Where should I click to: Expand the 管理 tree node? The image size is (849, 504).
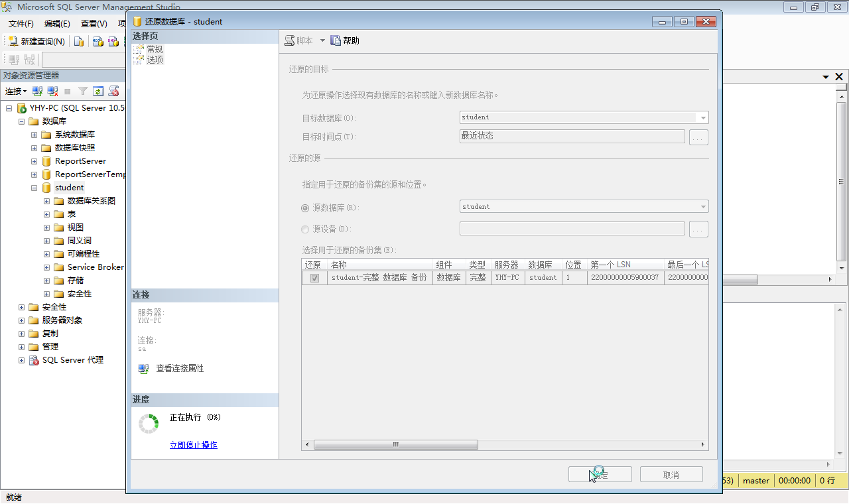pos(22,347)
